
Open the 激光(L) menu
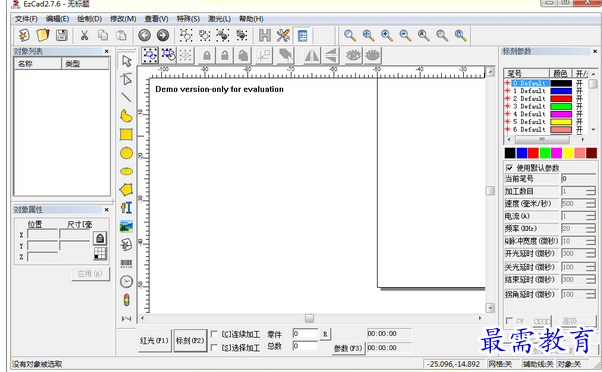point(219,19)
